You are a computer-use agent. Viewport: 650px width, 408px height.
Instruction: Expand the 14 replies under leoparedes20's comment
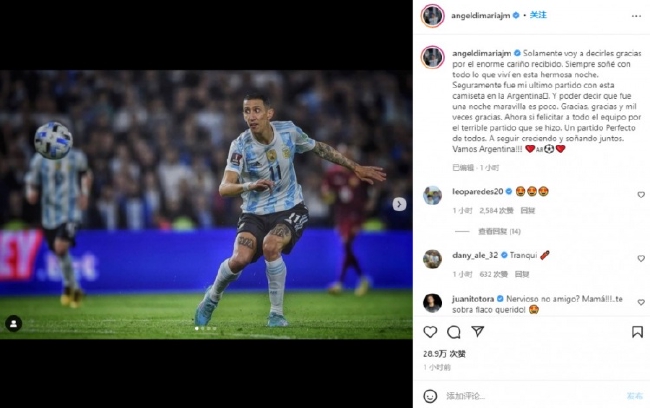(499, 231)
